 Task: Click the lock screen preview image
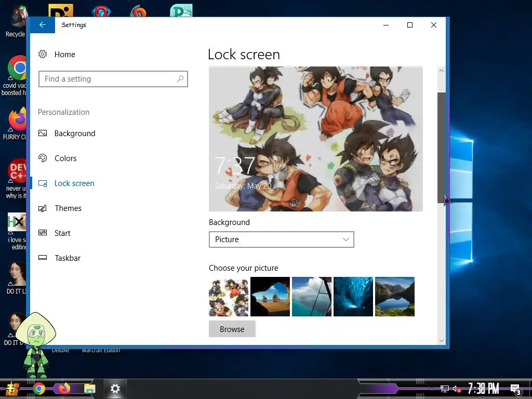tap(315, 139)
